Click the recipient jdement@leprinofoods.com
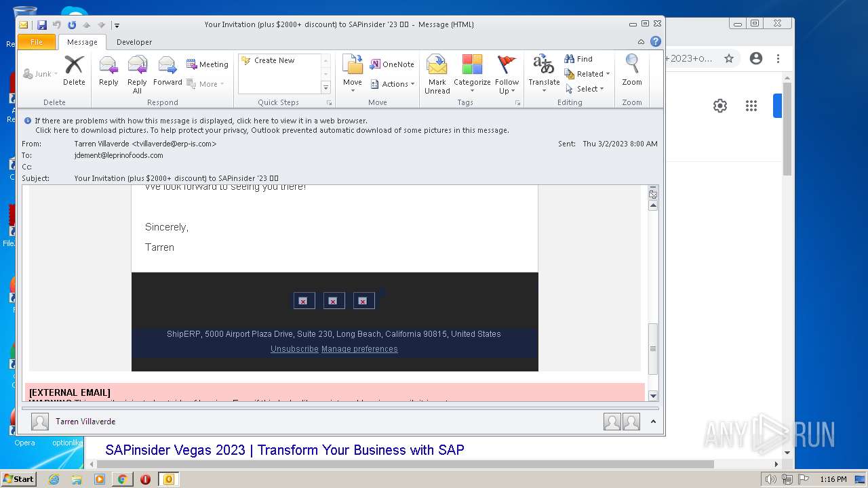 click(119, 155)
